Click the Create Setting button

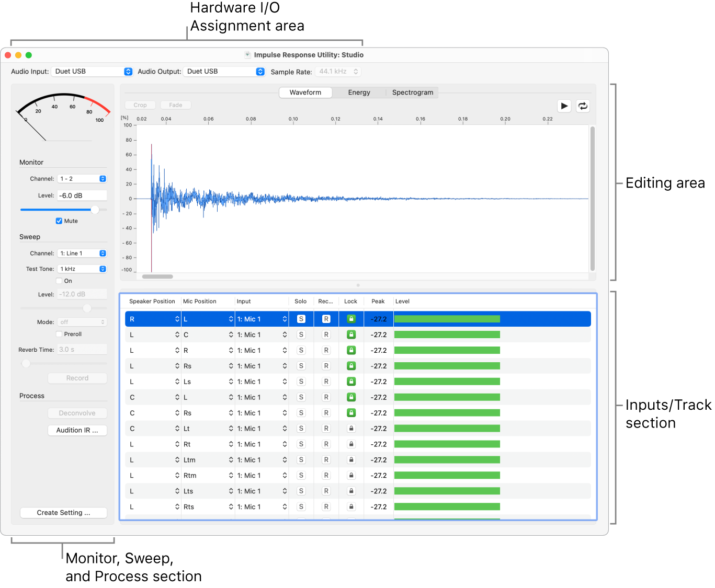pos(63,513)
